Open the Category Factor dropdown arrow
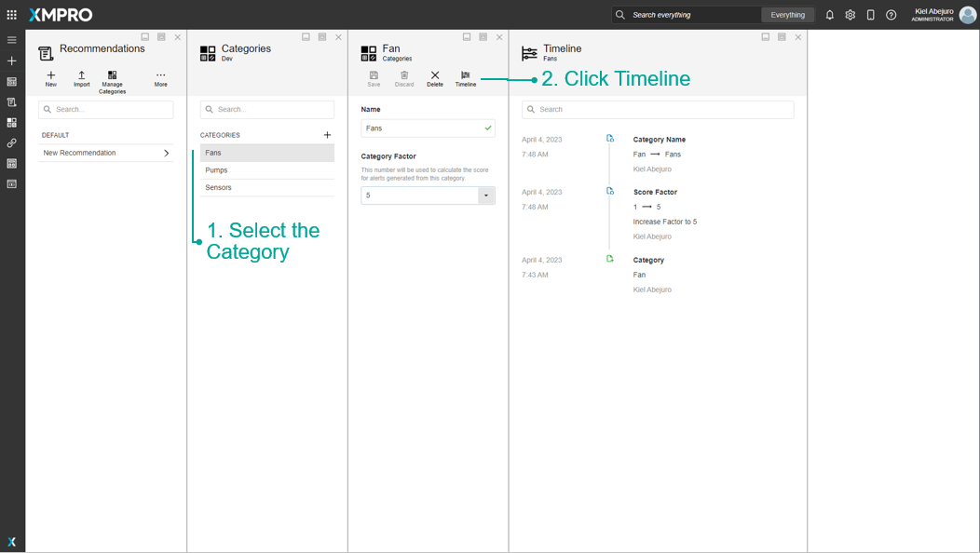Image resolution: width=980 pixels, height=553 pixels. pyautogui.click(x=486, y=196)
